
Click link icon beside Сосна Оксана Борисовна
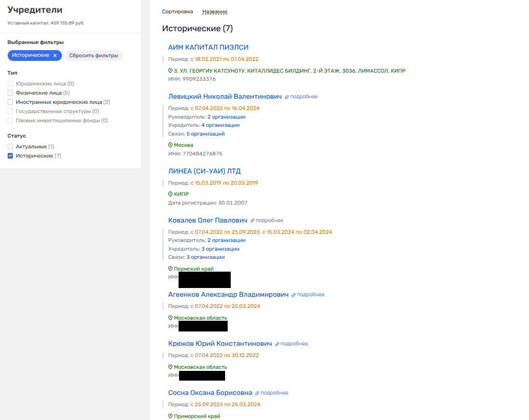coord(257,393)
